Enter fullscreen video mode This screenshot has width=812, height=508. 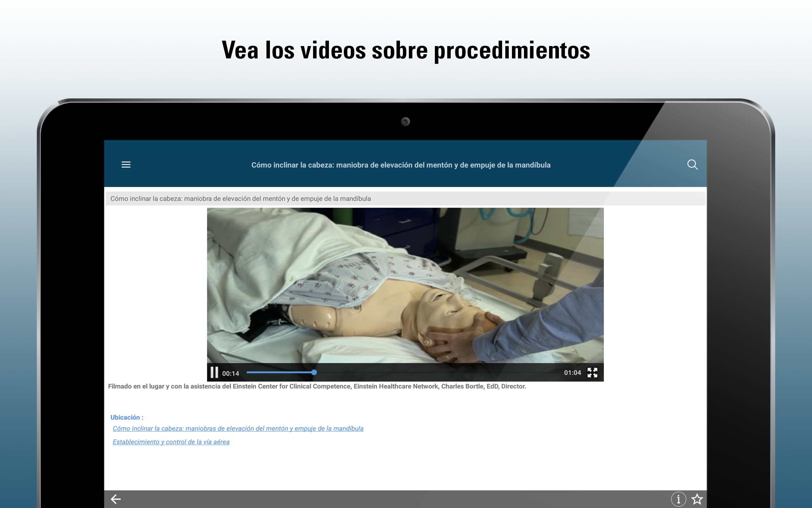(592, 373)
